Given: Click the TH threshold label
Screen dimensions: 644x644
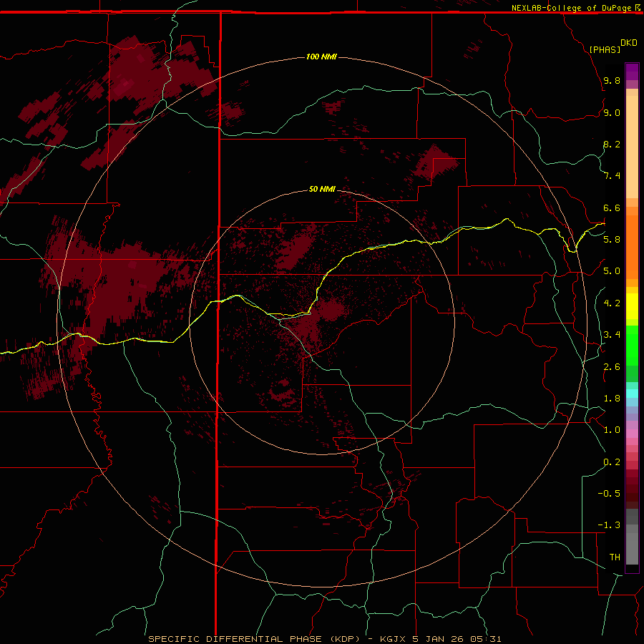Looking at the screenshot, I should pos(615,557).
